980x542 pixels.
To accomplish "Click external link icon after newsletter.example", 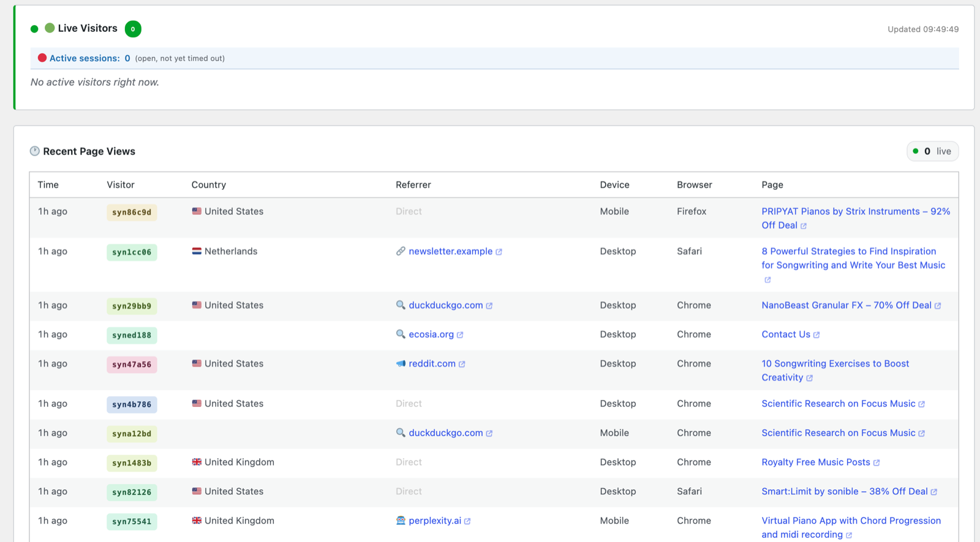I will click(499, 252).
